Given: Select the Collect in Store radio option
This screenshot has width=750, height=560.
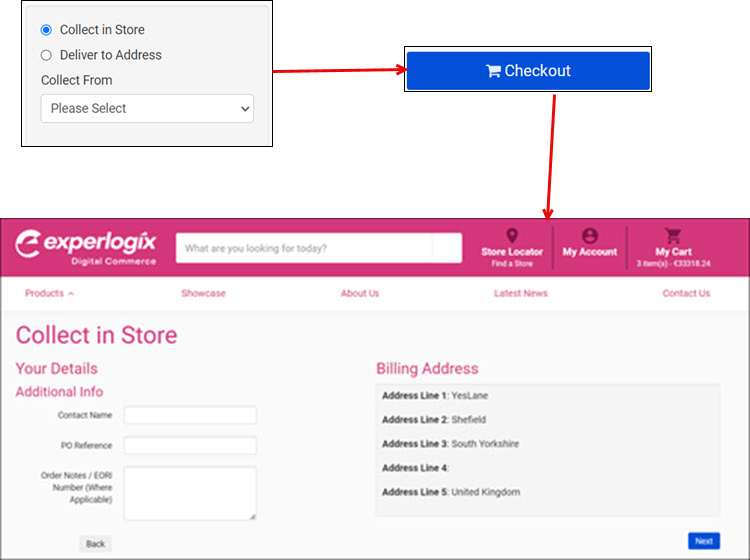Looking at the screenshot, I should tap(46, 30).
